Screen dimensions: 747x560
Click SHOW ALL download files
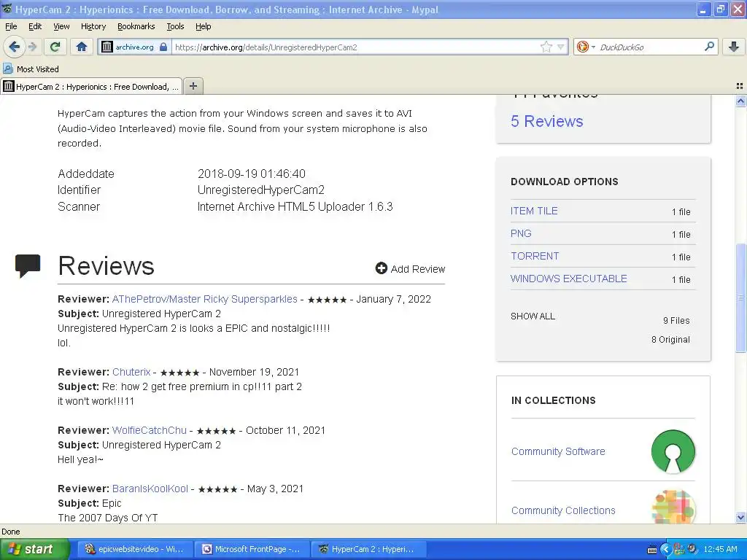coord(533,316)
